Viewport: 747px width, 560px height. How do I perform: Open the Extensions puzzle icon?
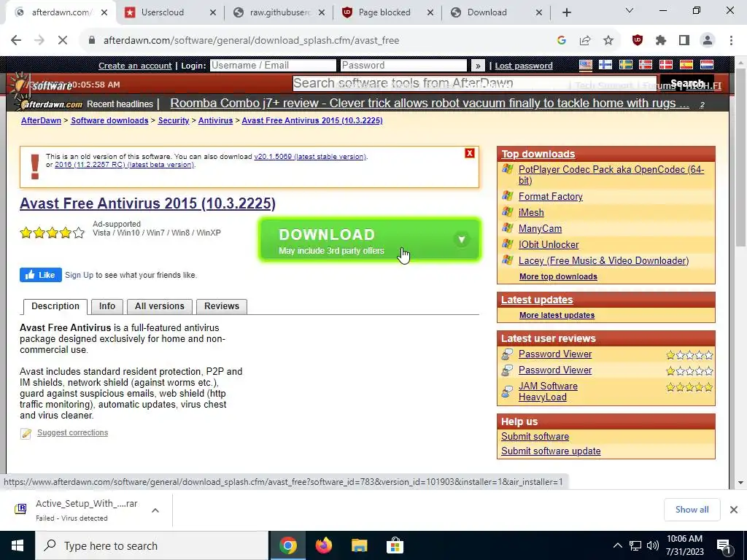coord(660,41)
